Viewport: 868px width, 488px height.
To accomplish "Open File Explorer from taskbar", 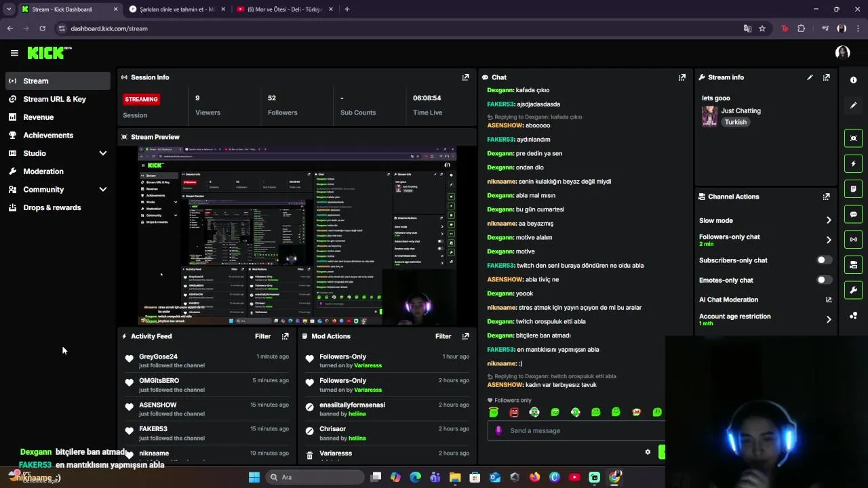I will click(455, 477).
